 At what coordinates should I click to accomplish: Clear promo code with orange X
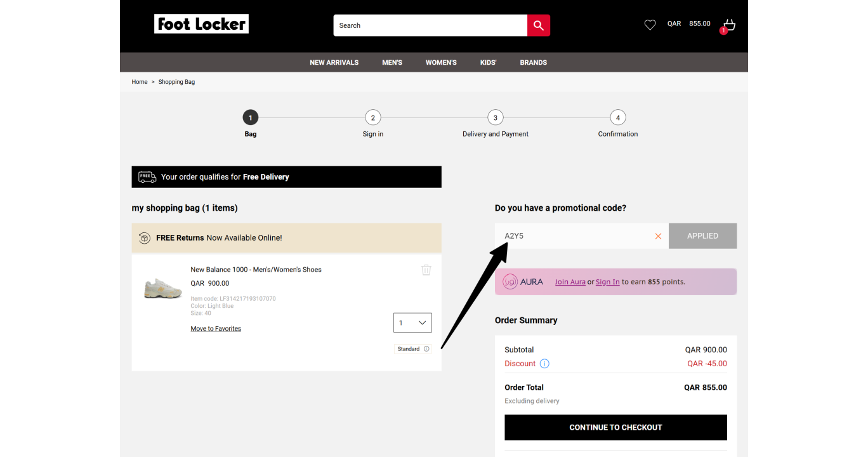coord(658,236)
